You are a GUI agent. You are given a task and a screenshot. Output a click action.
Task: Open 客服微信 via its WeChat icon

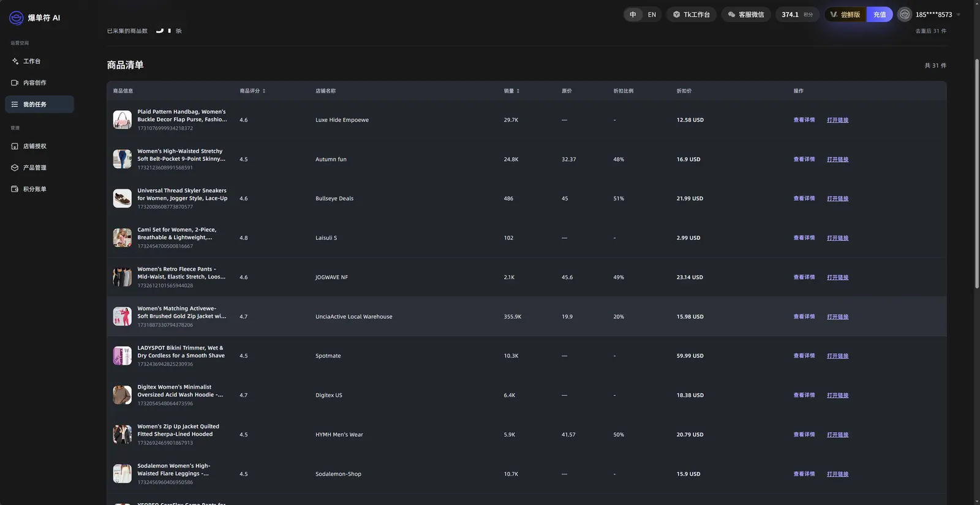(x=731, y=15)
